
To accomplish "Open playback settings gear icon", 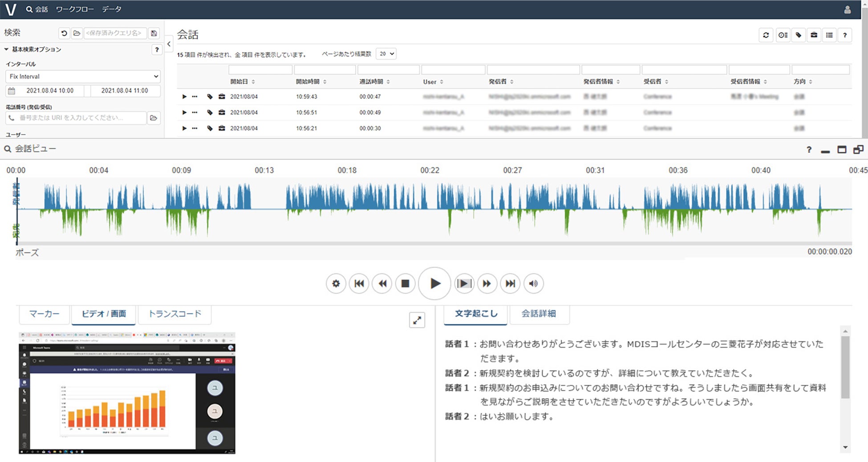I will tap(336, 284).
